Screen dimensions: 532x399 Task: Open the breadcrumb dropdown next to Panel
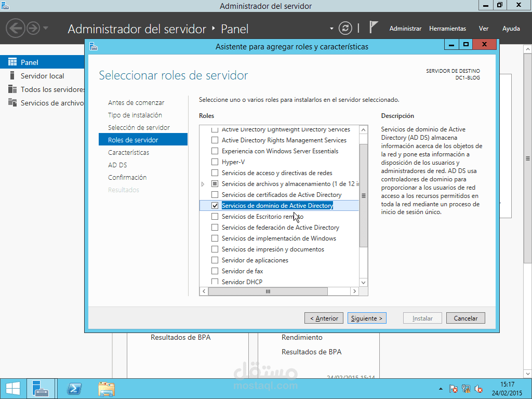(x=331, y=28)
